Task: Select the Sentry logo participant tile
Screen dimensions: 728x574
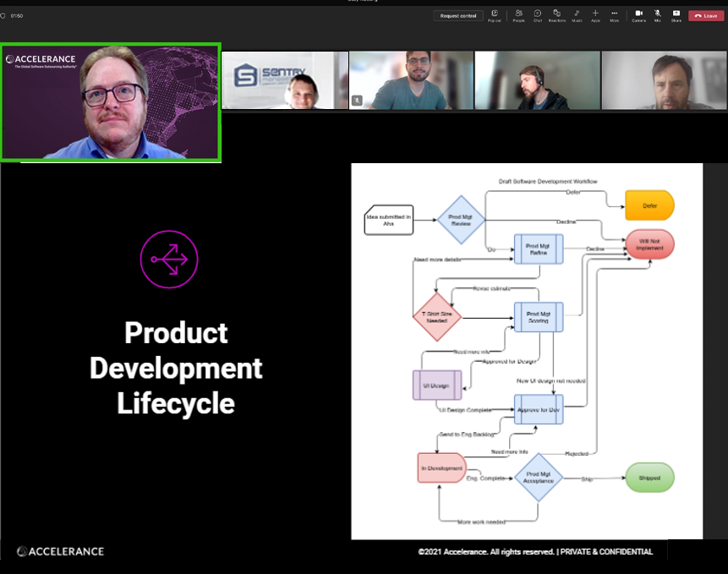Action: click(x=285, y=80)
